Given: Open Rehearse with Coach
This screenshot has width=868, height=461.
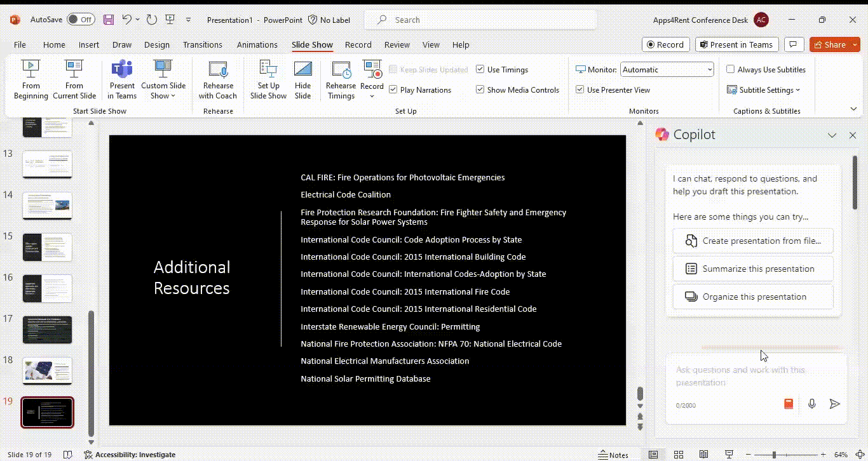Looking at the screenshot, I should 218,79.
